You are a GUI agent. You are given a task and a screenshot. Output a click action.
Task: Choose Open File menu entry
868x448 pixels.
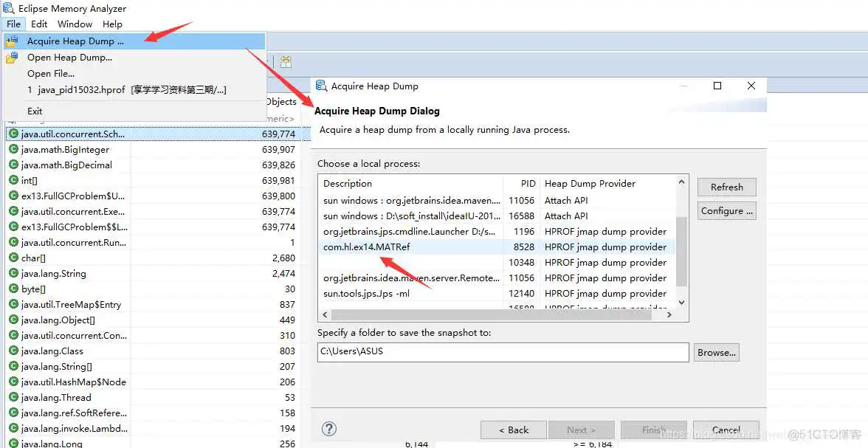coord(134,73)
